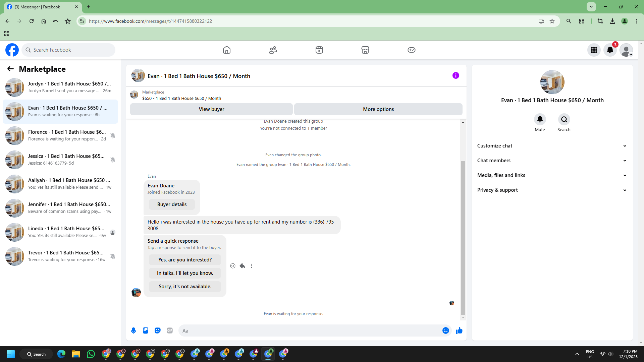Open File Explorer from the taskbar
Image resolution: width=644 pixels, height=362 pixels.
(76, 354)
